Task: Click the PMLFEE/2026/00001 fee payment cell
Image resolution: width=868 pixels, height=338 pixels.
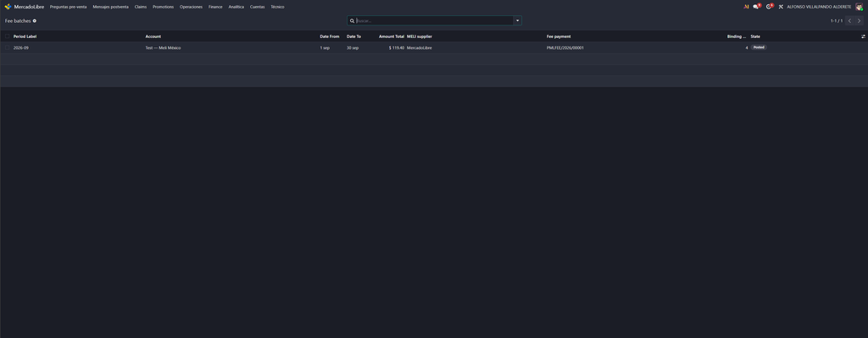Action: 565,47
